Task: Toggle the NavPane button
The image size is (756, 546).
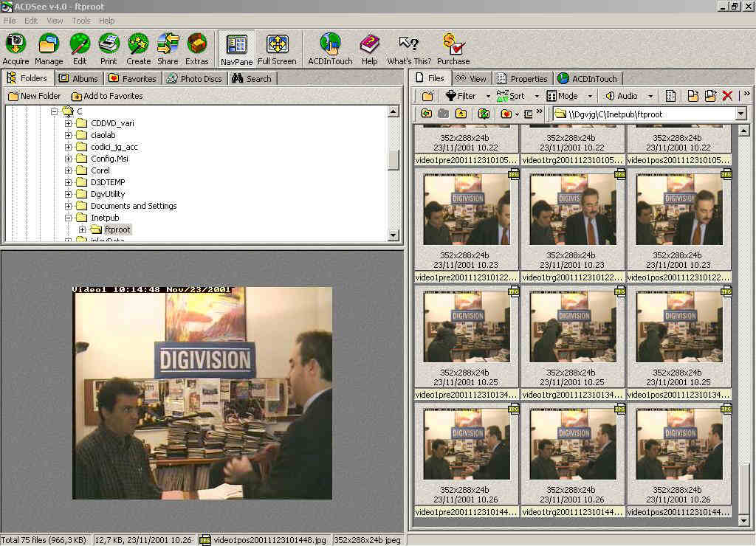Action: [237, 49]
